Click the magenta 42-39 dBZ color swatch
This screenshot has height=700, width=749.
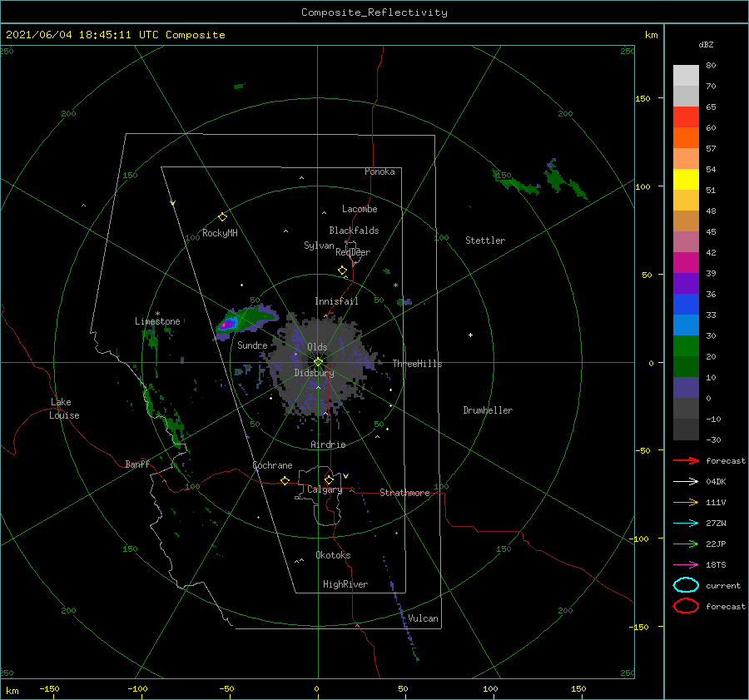click(x=686, y=263)
